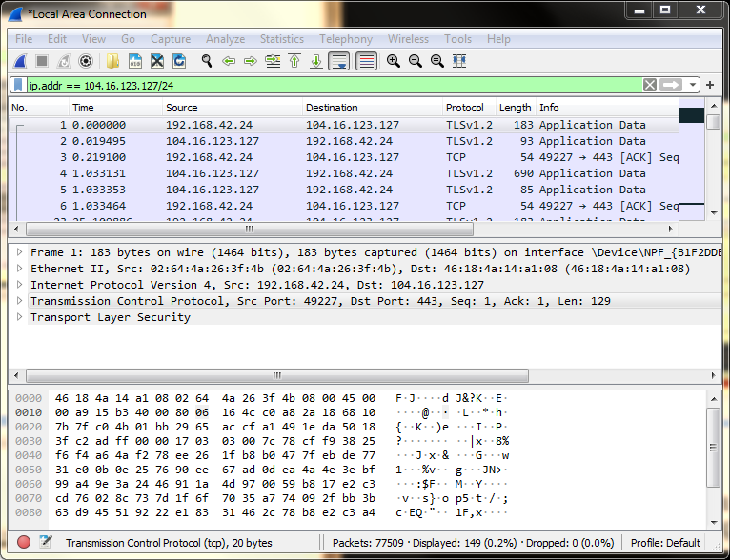Expand Transport Layer Security details
The width and height of the screenshot is (730, 560).
click(19, 317)
